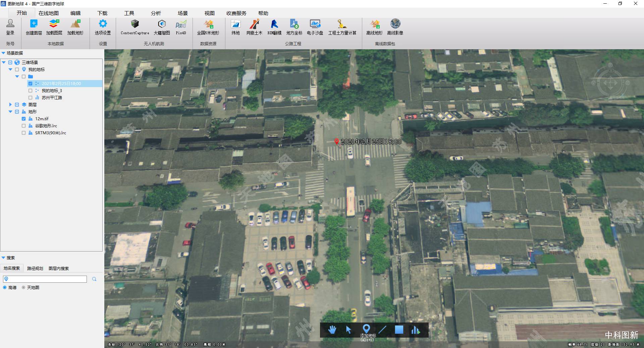Select the blue polygon tool
Image resolution: width=644 pixels, height=348 pixels.
pos(399,330)
